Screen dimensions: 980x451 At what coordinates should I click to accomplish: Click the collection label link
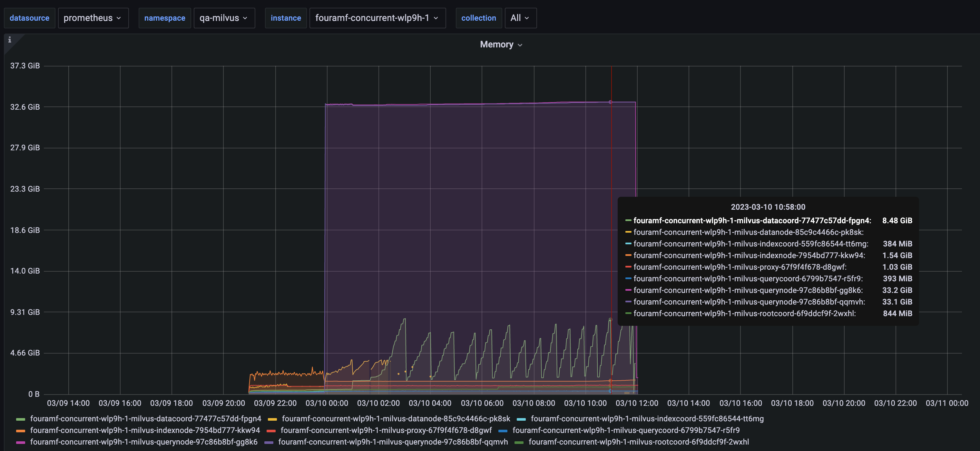478,18
